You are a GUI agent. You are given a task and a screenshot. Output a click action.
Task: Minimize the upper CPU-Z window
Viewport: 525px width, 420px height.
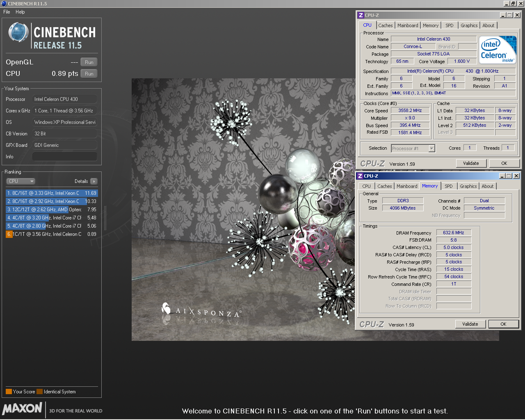tap(503, 15)
